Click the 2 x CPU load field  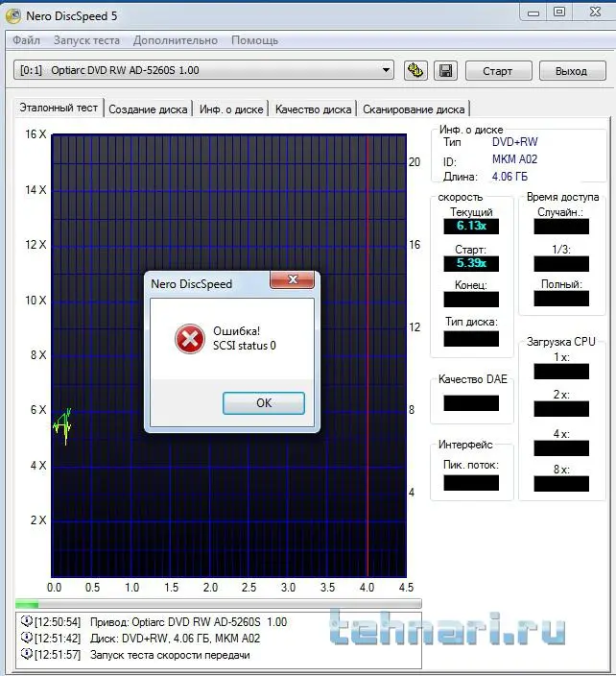[561, 409]
